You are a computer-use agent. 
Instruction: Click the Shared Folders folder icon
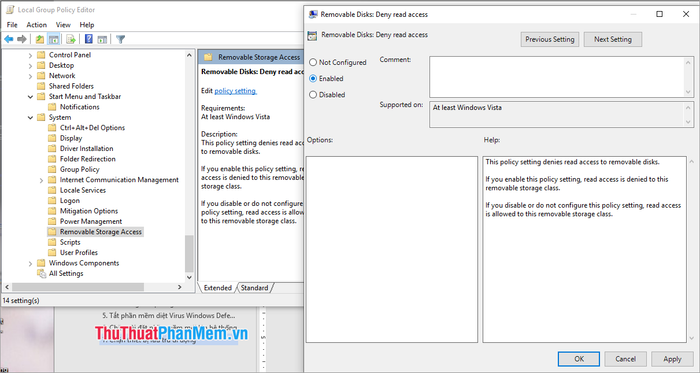41,86
